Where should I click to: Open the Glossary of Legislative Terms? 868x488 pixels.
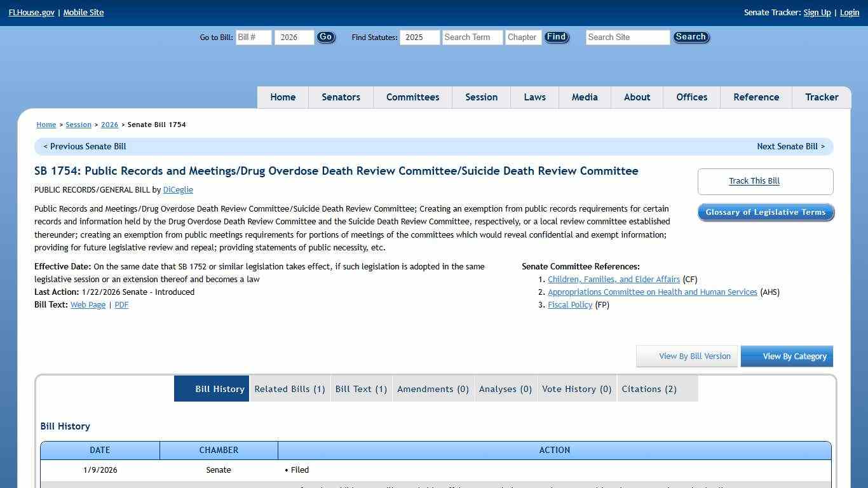tap(765, 212)
